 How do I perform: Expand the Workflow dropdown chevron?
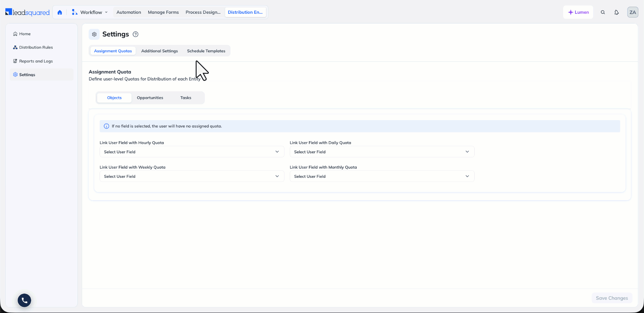(106, 12)
